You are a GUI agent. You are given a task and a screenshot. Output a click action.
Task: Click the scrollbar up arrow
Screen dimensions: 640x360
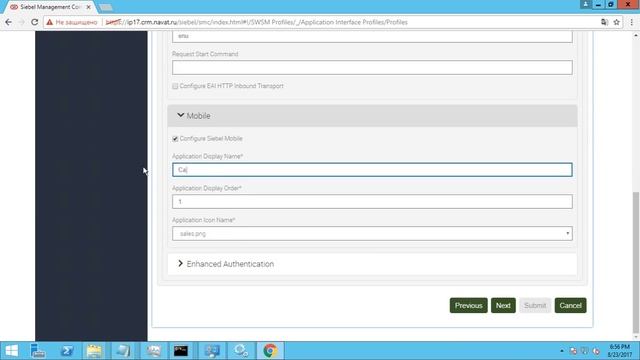coord(636,36)
